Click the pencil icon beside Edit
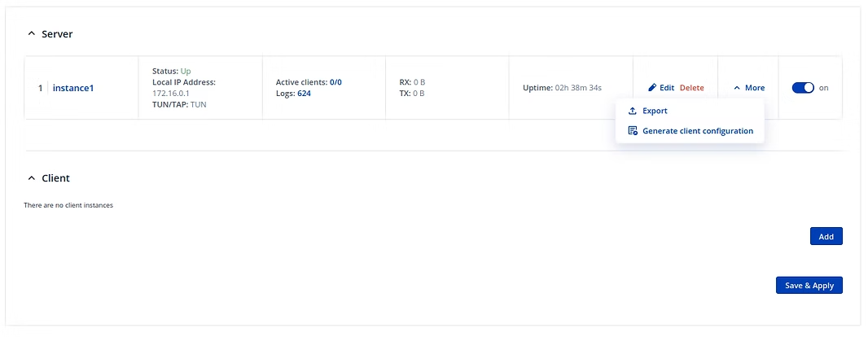The width and height of the screenshot is (868, 337). click(x=652, y=88)
